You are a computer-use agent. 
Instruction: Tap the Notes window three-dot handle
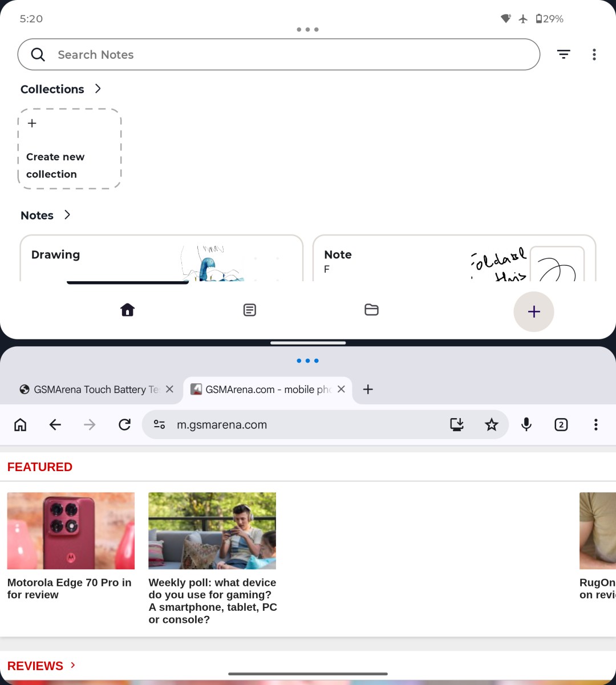tap(307, 29)
